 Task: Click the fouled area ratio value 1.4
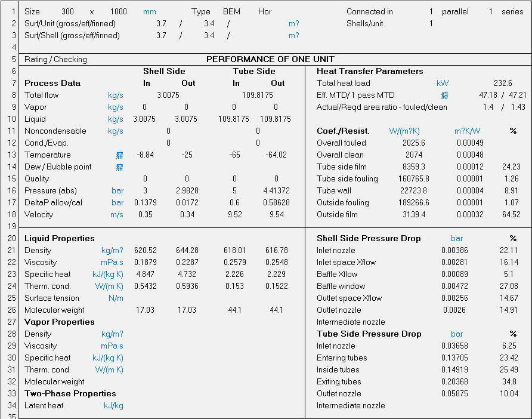pos(488,107)
